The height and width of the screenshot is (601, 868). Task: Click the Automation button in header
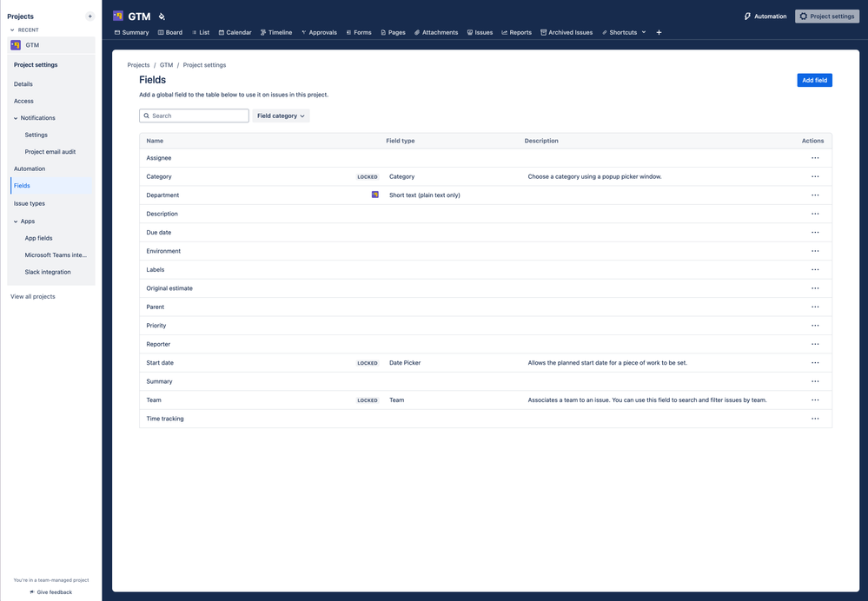click(765, 17)
